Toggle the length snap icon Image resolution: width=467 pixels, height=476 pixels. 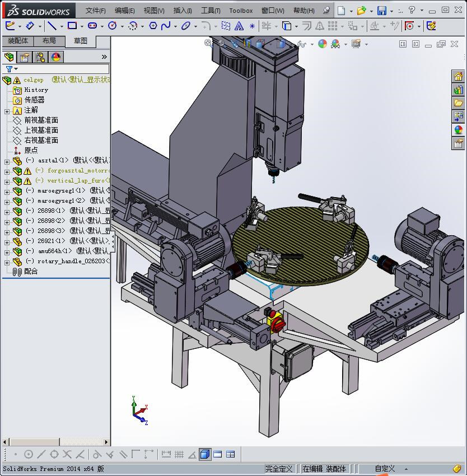click(x=166, y=455)
